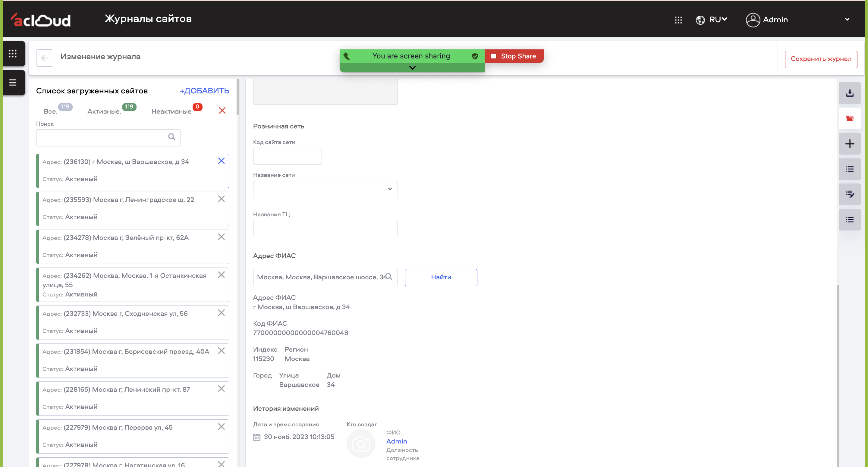Screen dimensions: 868x467
Task: Go back with the arrow button
Action: pyautogui.click(x=45, y=58)
